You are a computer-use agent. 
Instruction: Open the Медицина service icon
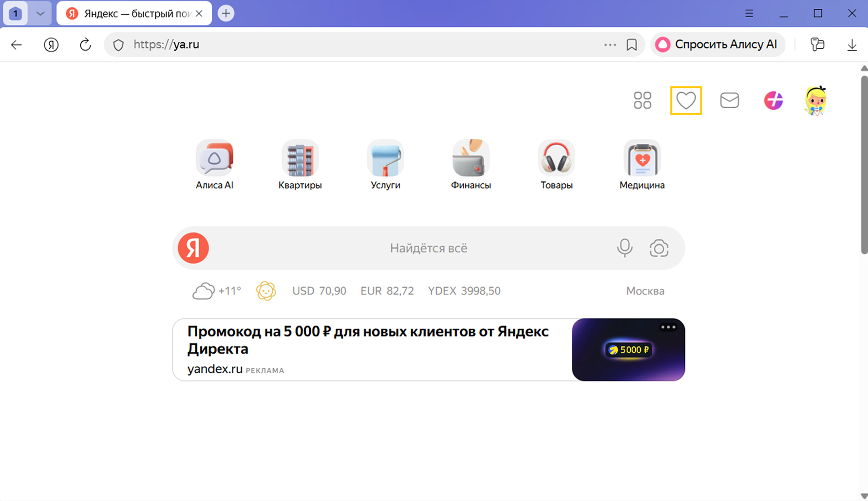click(x=642, y=158)
